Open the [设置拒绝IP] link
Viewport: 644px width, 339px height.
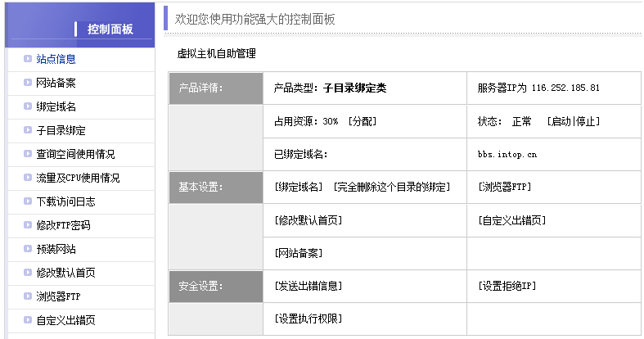click(x=507, y=286)
